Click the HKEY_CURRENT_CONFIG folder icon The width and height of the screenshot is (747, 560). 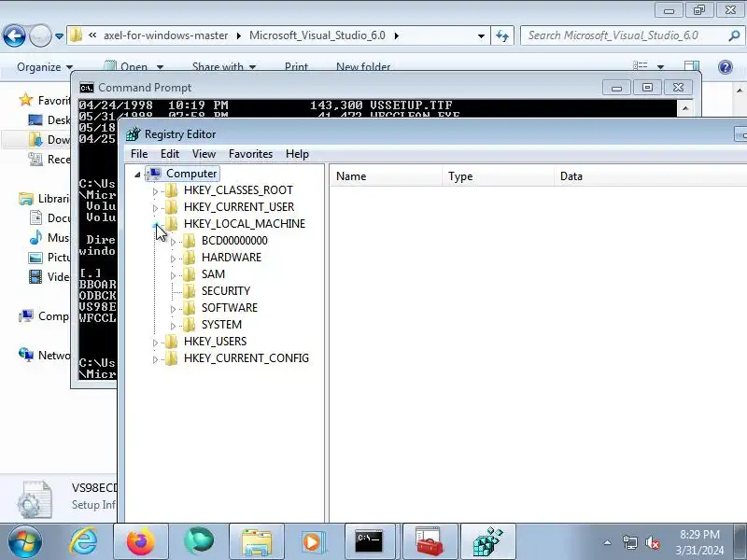[x=171, y=358]
